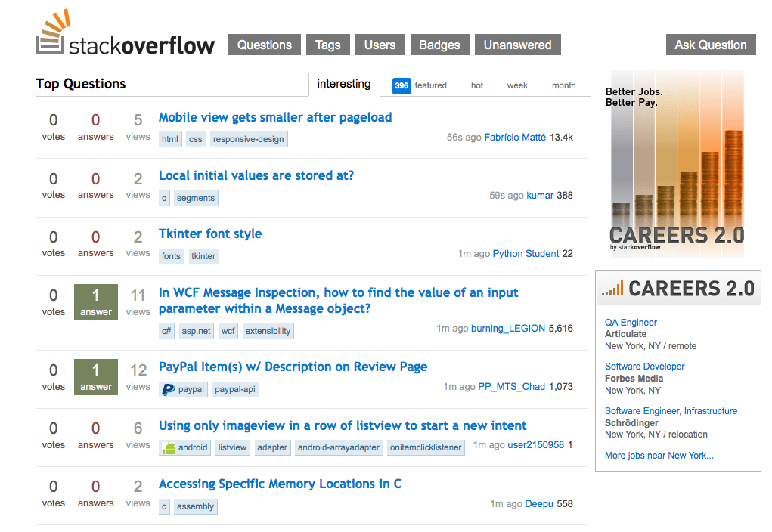Image resolution: width=772 pixels, height=532 pixels.
Task: Switch to the week tab
Action: pos(517,85)
